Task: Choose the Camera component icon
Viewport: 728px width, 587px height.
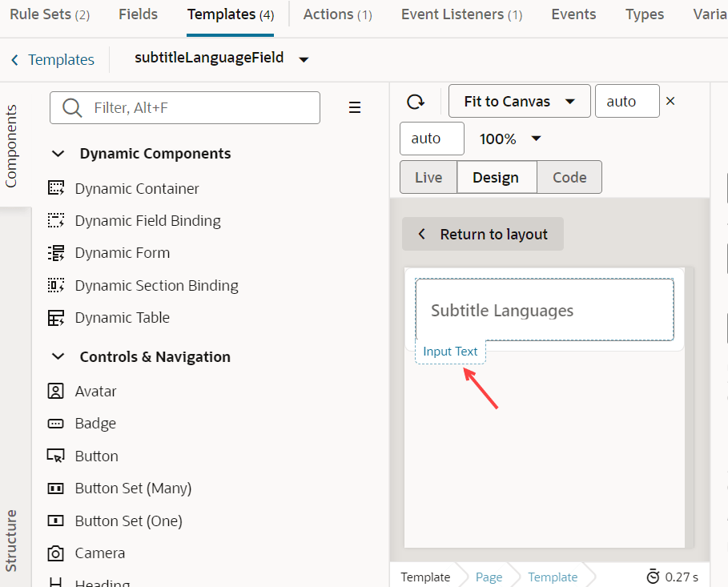Action: [x=56, y=553]
